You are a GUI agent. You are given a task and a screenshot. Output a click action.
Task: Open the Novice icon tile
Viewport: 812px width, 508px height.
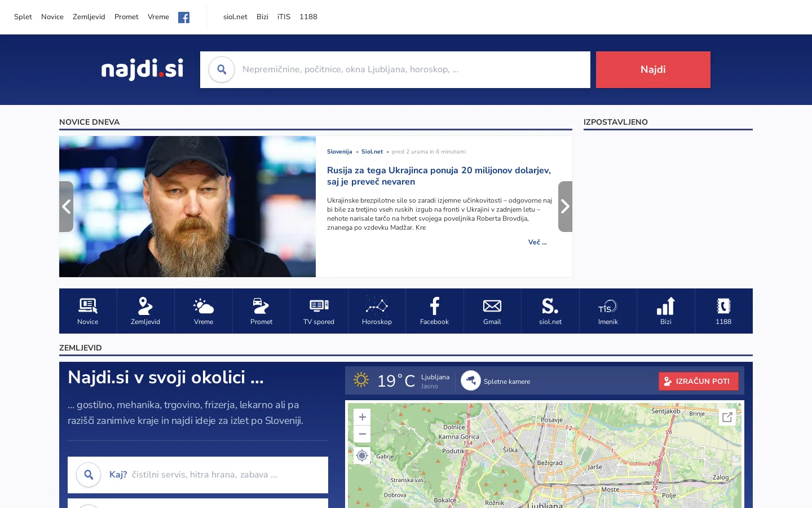(x=88, y=311)
